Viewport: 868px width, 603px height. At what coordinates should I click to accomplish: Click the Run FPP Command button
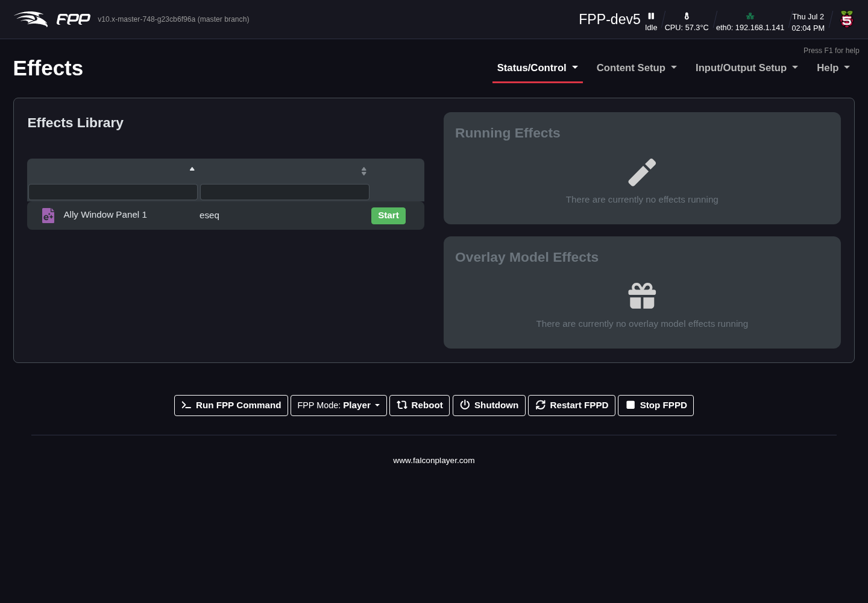pyautogui.click(x=231, y=405)
